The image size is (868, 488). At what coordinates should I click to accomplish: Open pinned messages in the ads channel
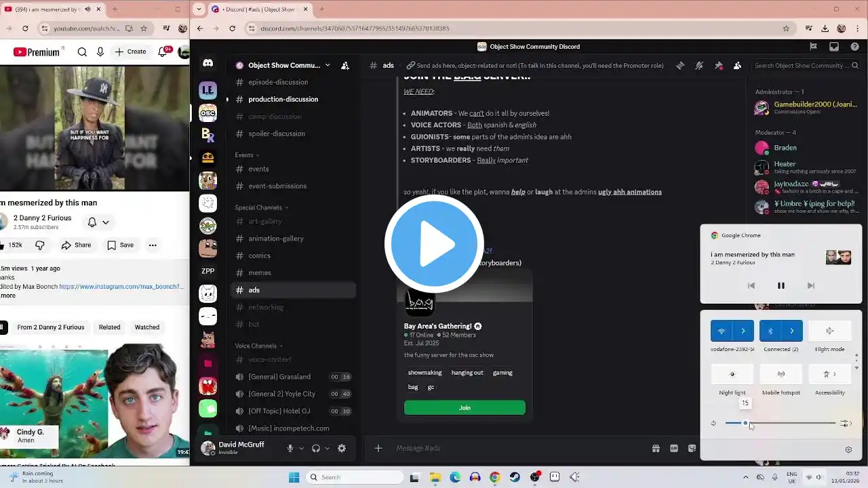coord(718,66)
